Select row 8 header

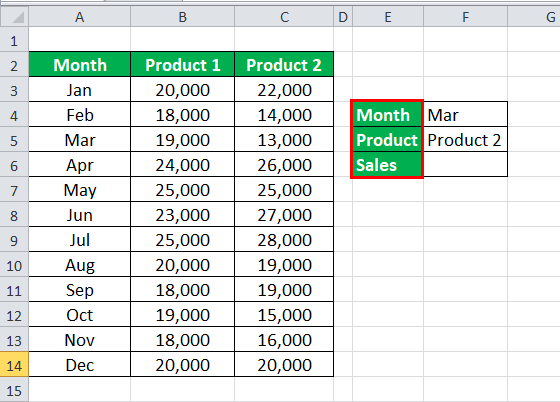click(x=14, y=215)
